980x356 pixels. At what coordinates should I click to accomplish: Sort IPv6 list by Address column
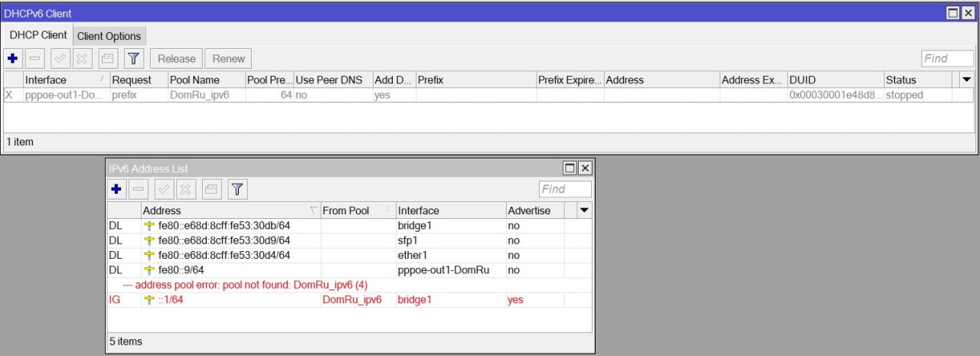click(230, 210)
